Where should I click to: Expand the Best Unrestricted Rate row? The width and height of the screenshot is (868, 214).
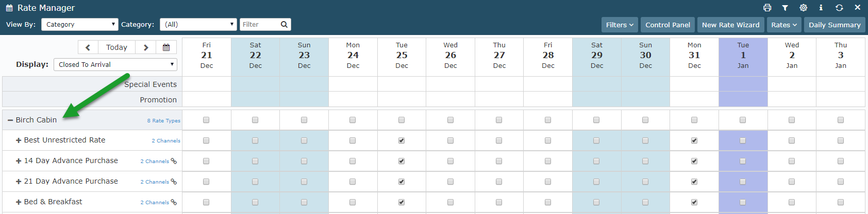tap(19, 140)
